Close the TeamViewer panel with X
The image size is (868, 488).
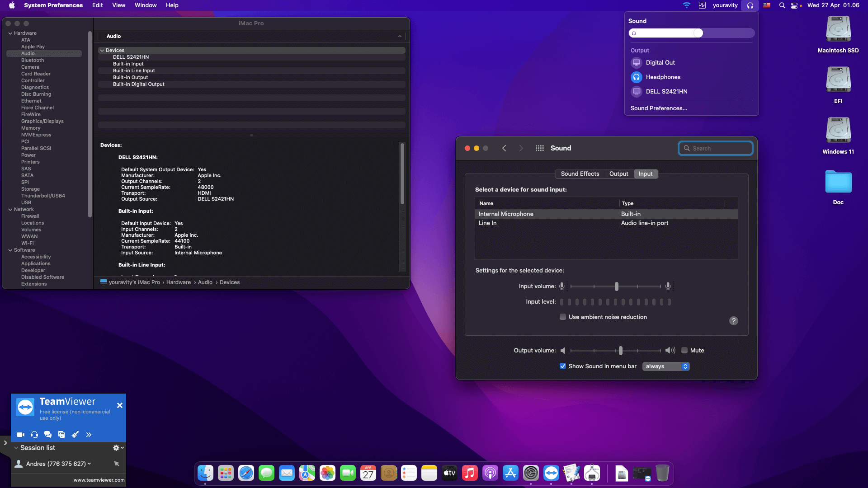tap(120, 406)
